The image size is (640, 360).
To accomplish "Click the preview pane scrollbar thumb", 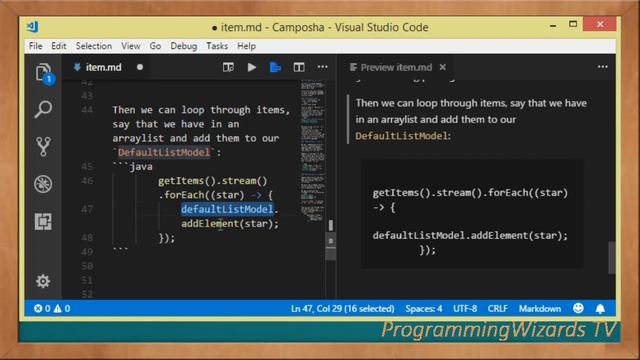I will tap(611, 258).
